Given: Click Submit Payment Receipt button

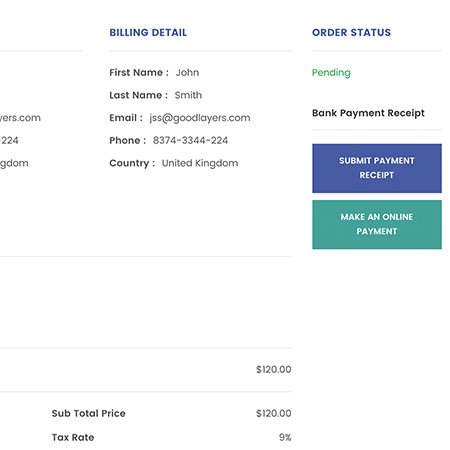Looking at the screenshot, I should tap(377, 168).
